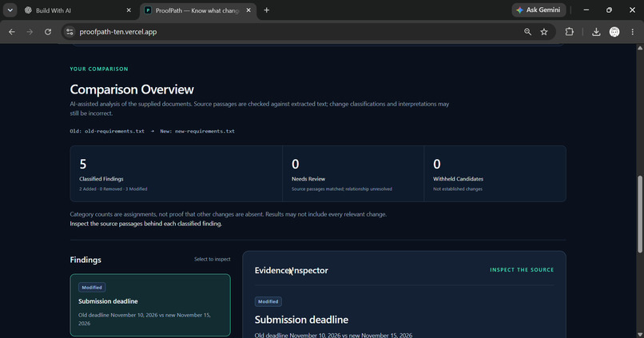This screenshot has height=338, width=644.
Task: Go forward to the next page
Action: click(30, 32)
